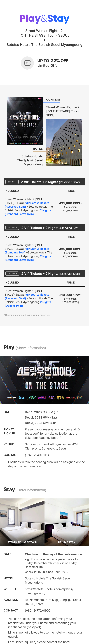The image size is (89, 644).
Task: Click the 1MILLION crew logo
Action: (12, 397)
